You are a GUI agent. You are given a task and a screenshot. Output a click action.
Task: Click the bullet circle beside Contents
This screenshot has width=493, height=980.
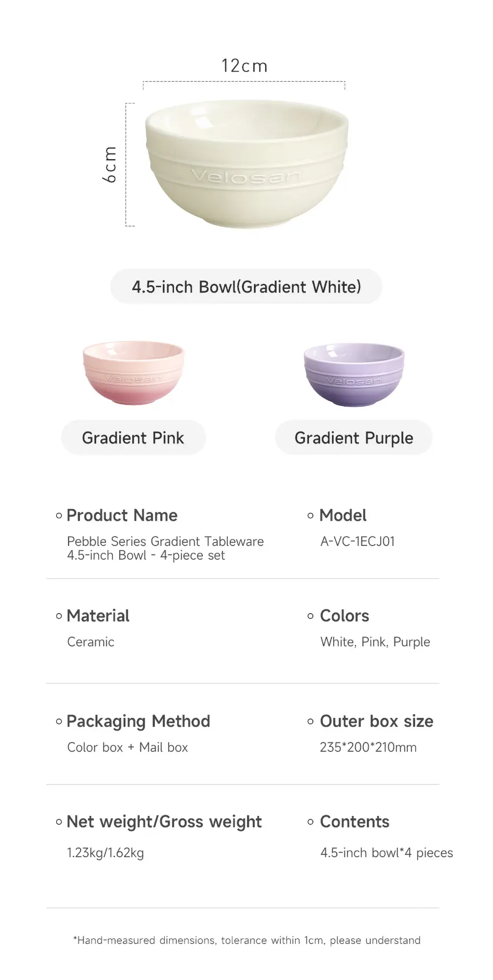tap(311, 822)
